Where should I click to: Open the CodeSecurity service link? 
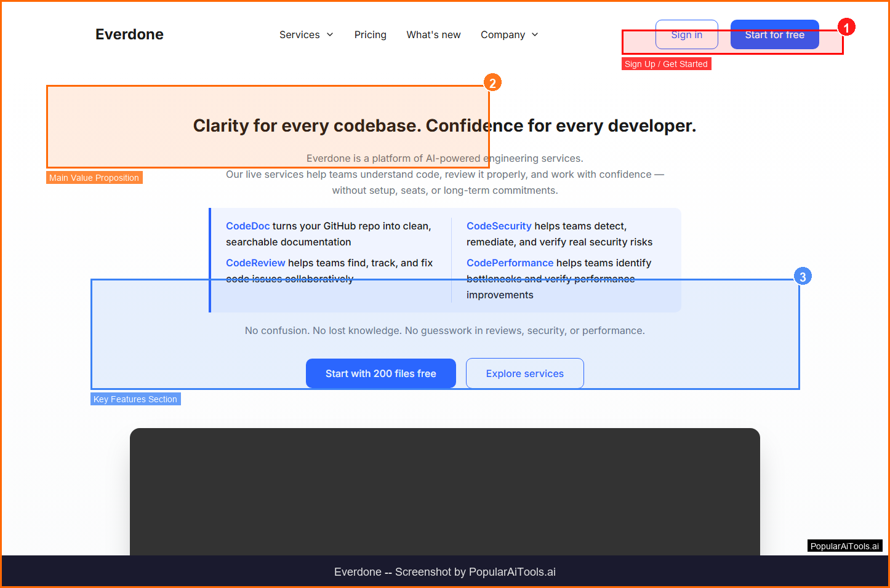coord(499,226)
